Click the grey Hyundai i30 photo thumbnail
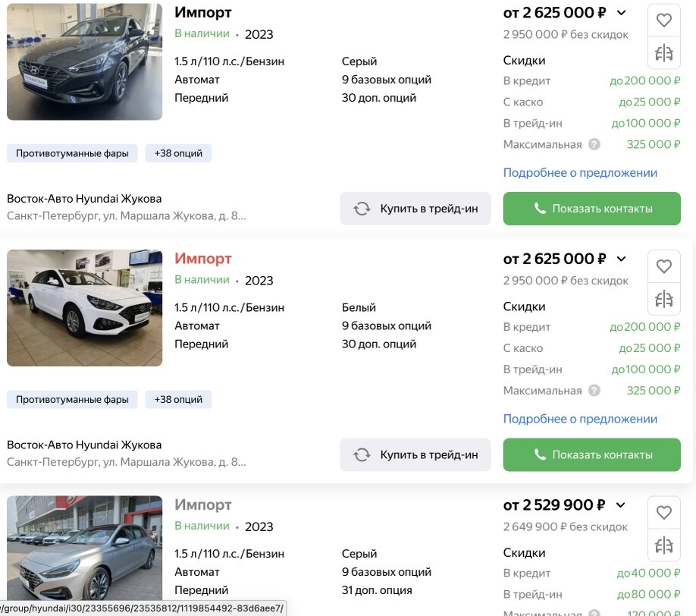The height and width of the screenshot is (616, 696). coord(84,61)
